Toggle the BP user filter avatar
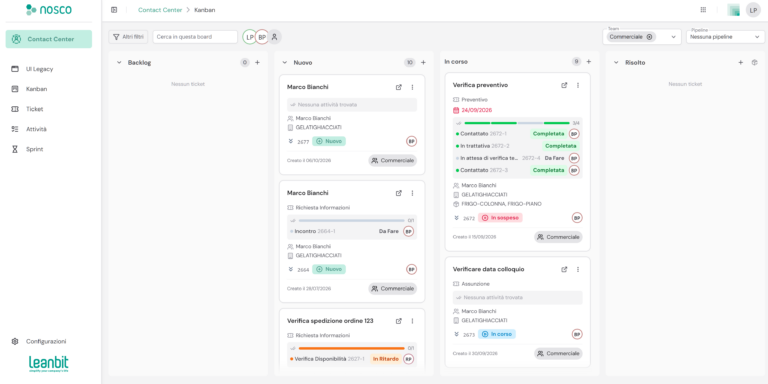 (x=262, y=37)
